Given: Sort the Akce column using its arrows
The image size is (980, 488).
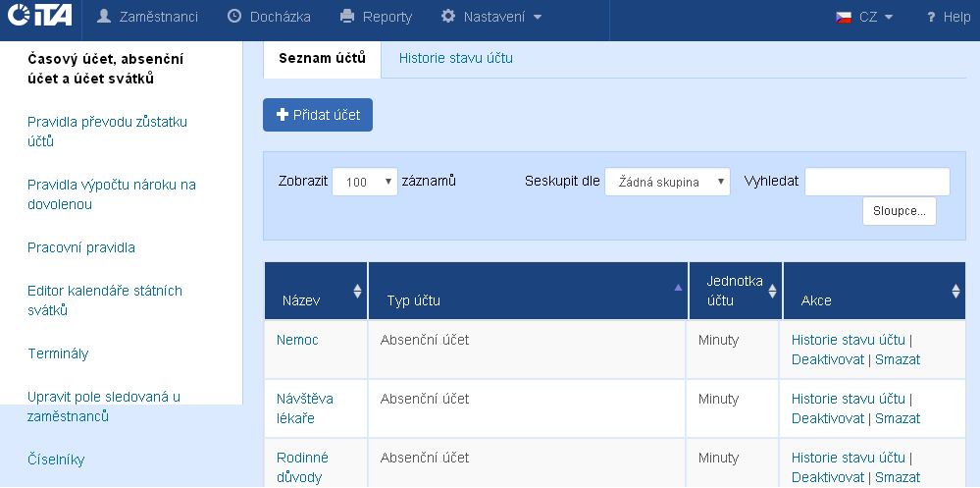Looking at the screenshot, I should pyautogui.click(x=955, y=291).
